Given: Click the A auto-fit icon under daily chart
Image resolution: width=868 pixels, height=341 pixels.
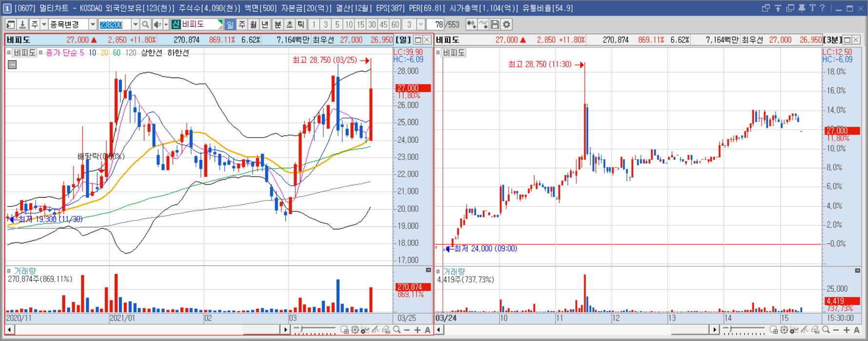Looking at the screenshot, I should click(x=428, y=330).
